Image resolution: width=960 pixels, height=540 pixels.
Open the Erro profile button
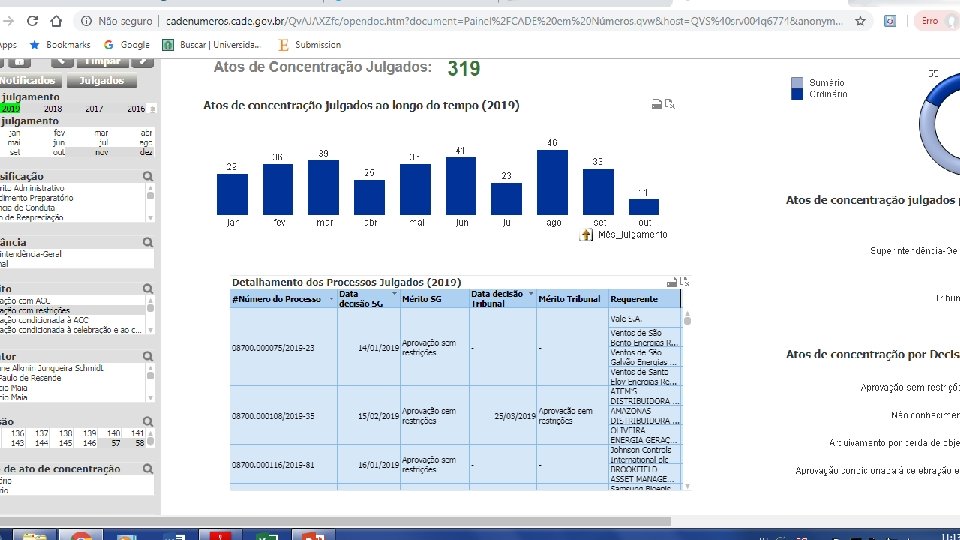936,21
